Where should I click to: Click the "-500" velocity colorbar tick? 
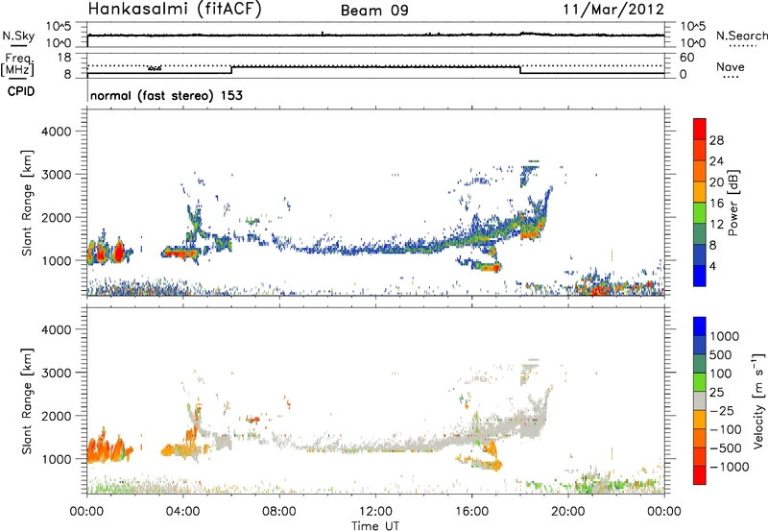tap(726, 447)
